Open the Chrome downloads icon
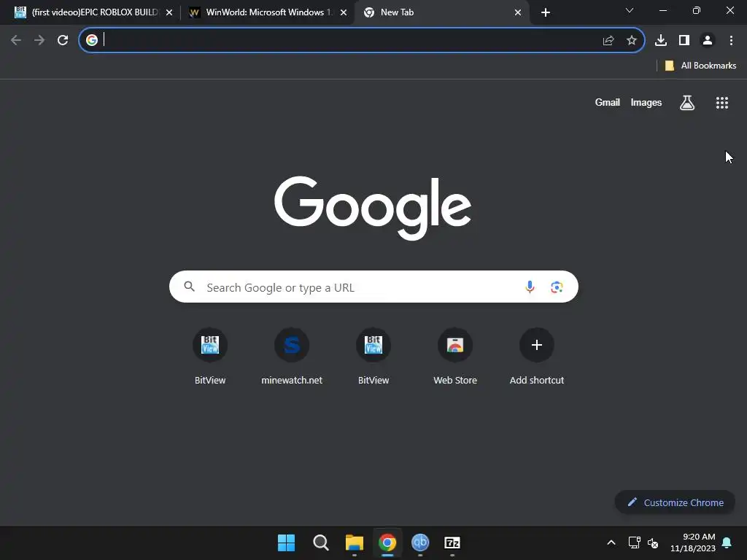Image resolution: width=747 pixels, height=560 pixels. coord(661,40)
